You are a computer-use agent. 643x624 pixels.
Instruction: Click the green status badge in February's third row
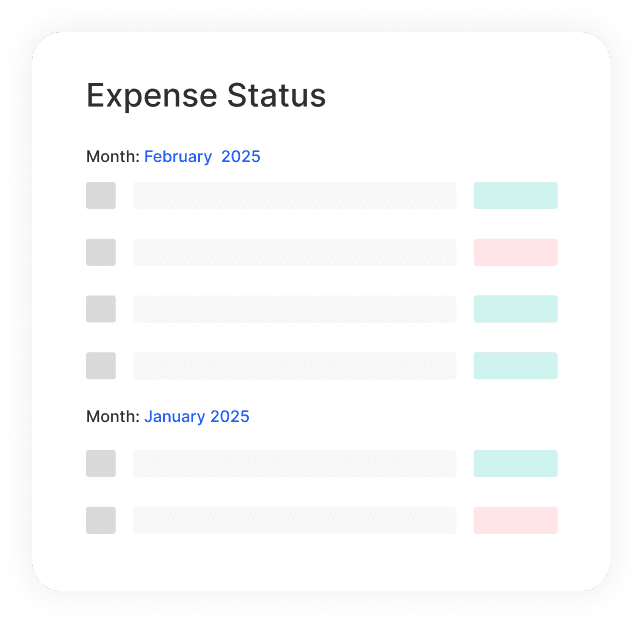tap(515, 309)
